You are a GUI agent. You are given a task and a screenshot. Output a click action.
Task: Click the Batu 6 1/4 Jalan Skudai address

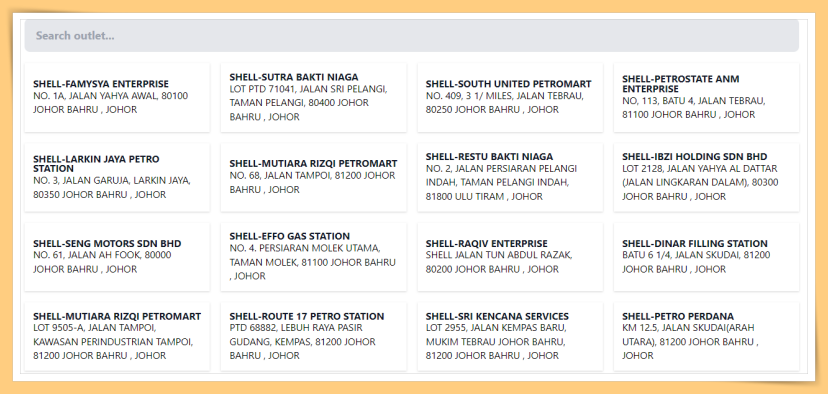click(696, 262)
